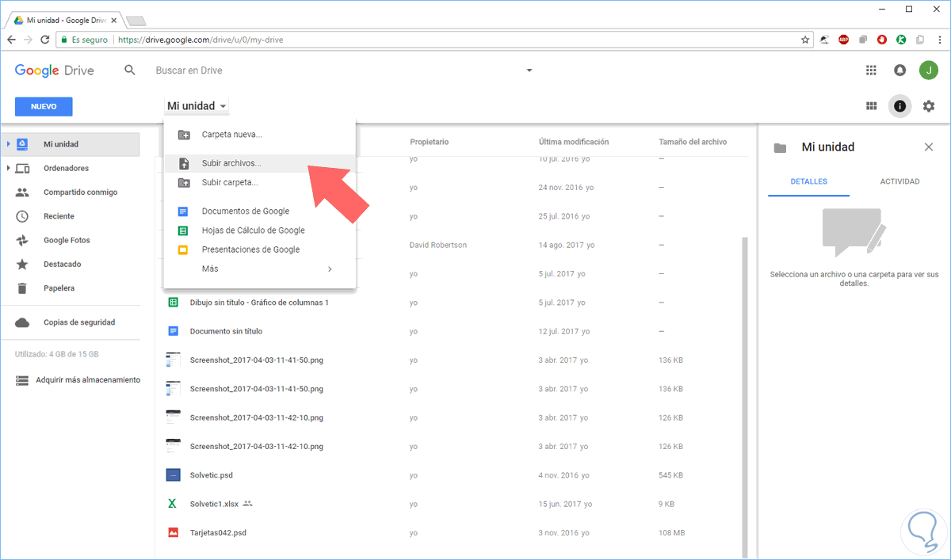Open the search options dropdown arrow
This screenshot has height=560, width=951.
click(x=529, y=70)
